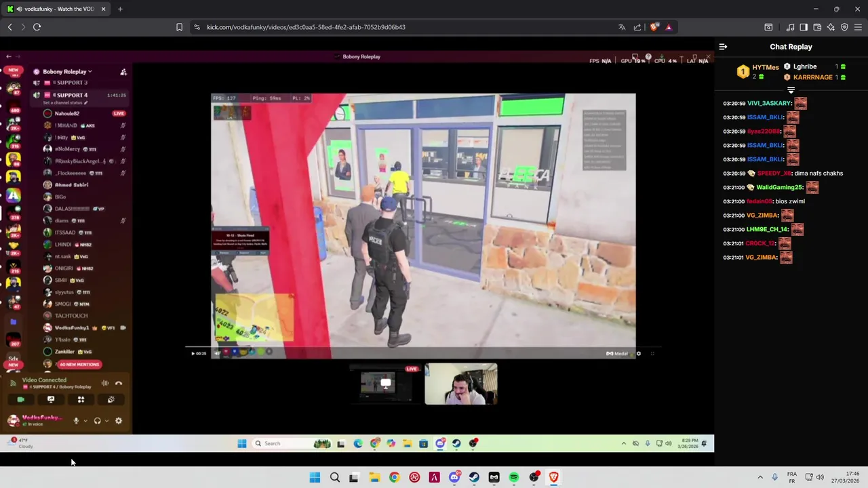This screenshot has height=488, width=868.
Task: Click the emote in VIVI_3ASKARY's message
Action: (x=800, y=103)
